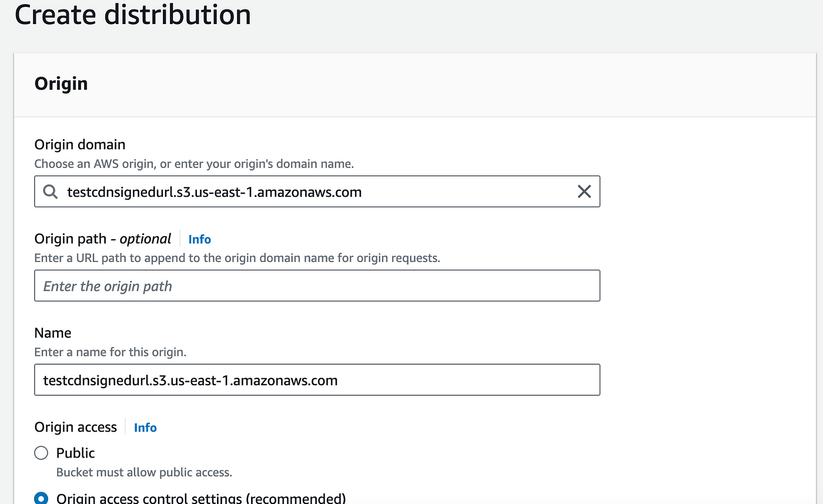
Task: Click the Origin section header
Action: click(x=61, y=84)
